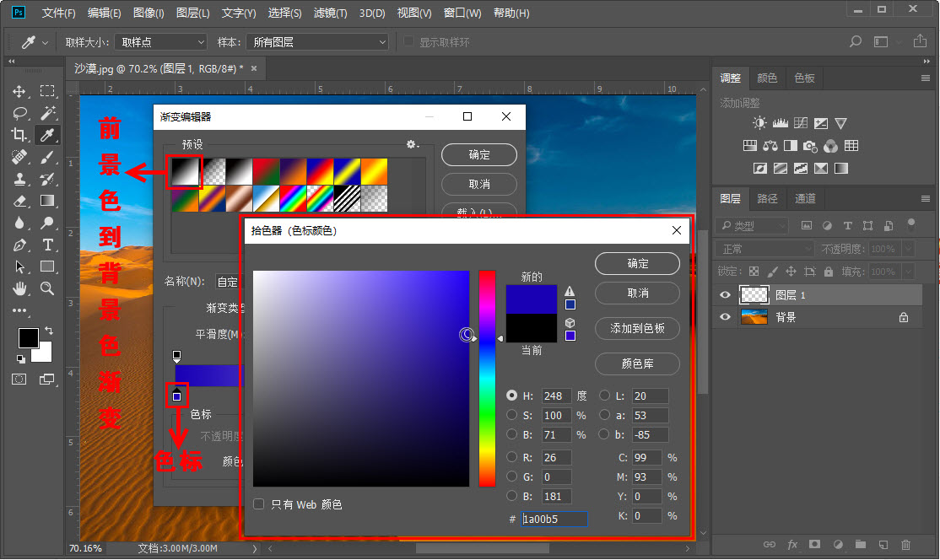This screenshot has height=560, width=940.
Task: Enable 只有 Web 颜色 checkbox
Action: (259, 504)
